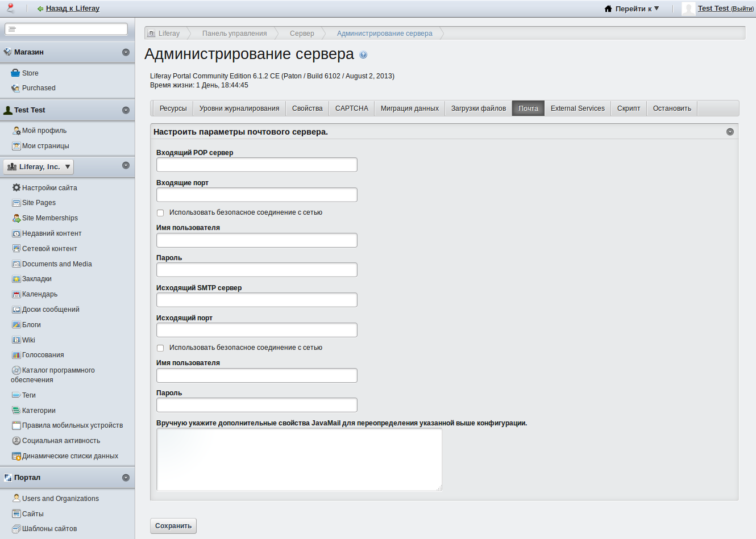The width and height of the screenshot is (756, 539).
Task: Click the red pin icon in top bar
Action: [x=10, y=8]
